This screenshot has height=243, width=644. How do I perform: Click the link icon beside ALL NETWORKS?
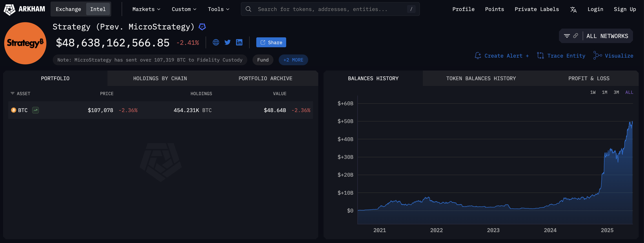click(575, 36)
